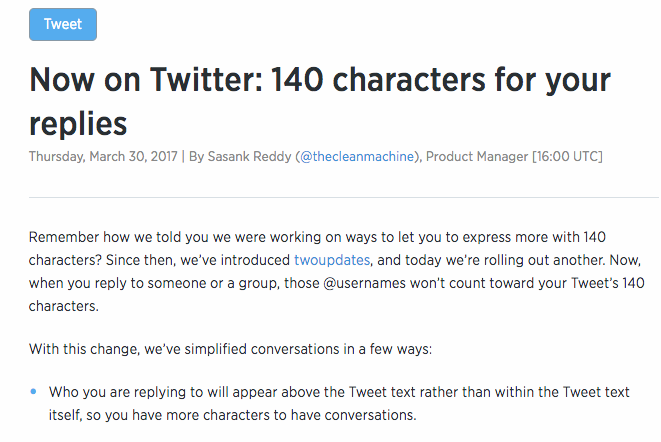Image resolution: width=661 pixels, height=442 pixels.
Task: Click the word "replies" in the headline
Action: click(x=78, y=124)
